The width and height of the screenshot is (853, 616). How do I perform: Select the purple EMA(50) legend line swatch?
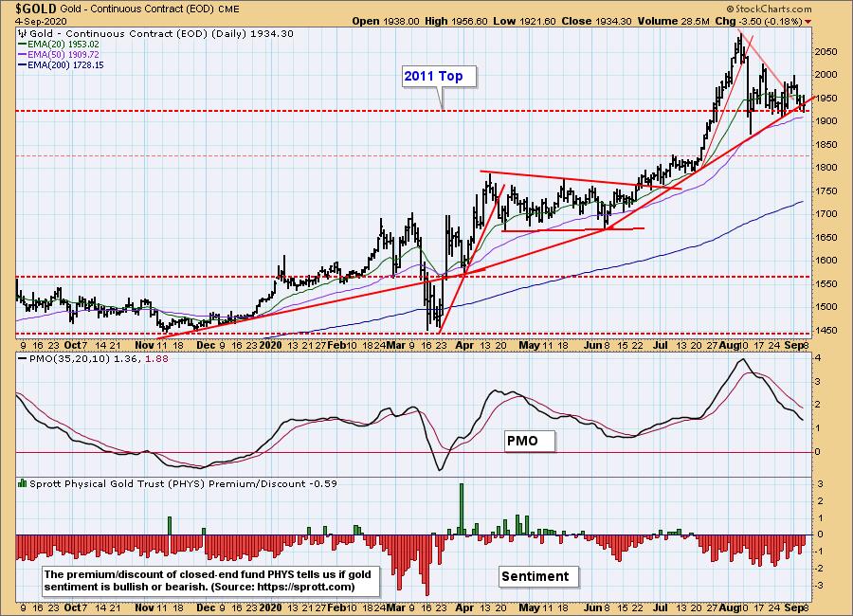(23, 54)
